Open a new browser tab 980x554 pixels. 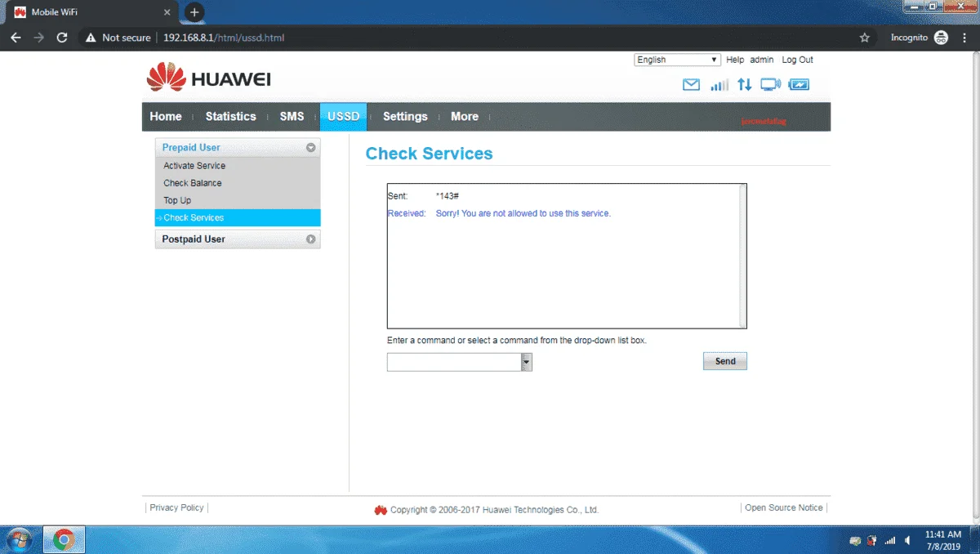[194, 12]
